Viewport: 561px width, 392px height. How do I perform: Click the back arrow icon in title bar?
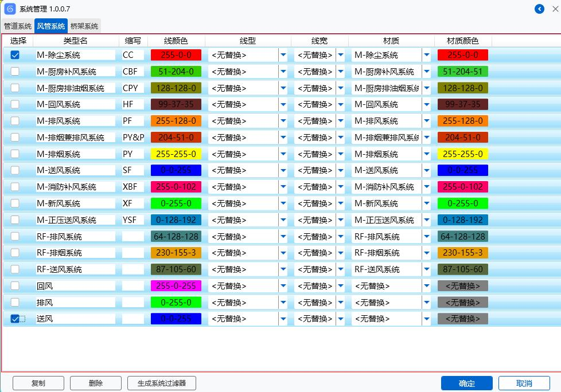539,9
